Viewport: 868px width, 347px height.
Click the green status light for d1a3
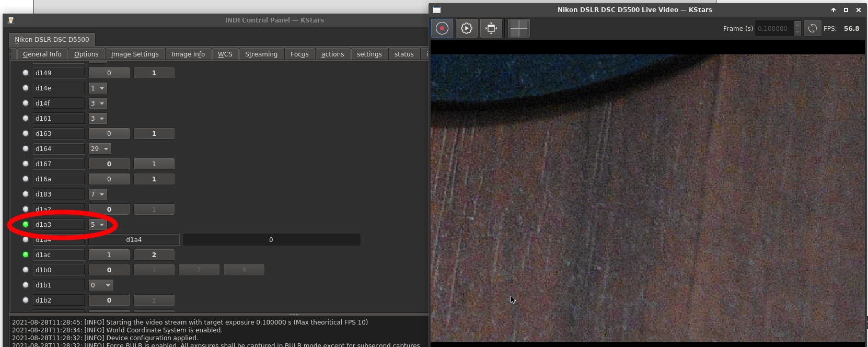(x=25, y=224)
